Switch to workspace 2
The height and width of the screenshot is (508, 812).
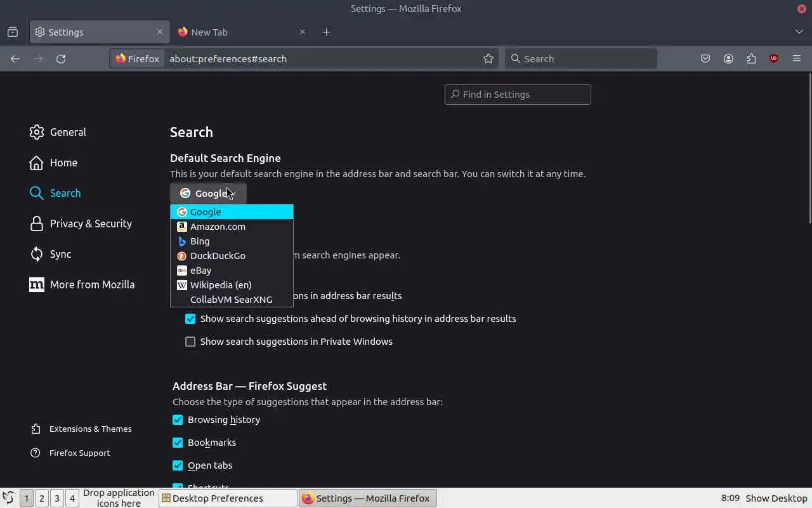pos(42,498)
